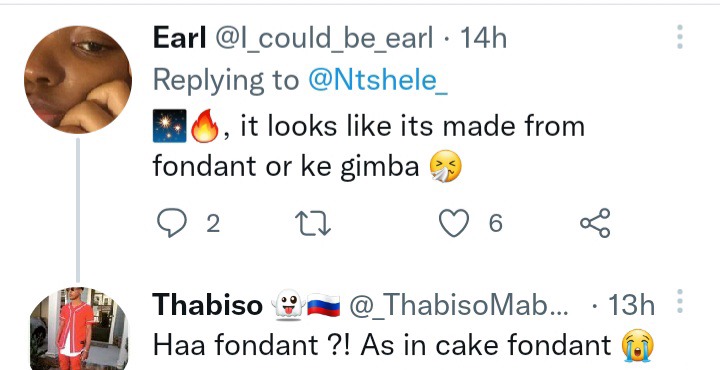
Task: Like Earl's tweet with heart icon
Action: point(454,223)
